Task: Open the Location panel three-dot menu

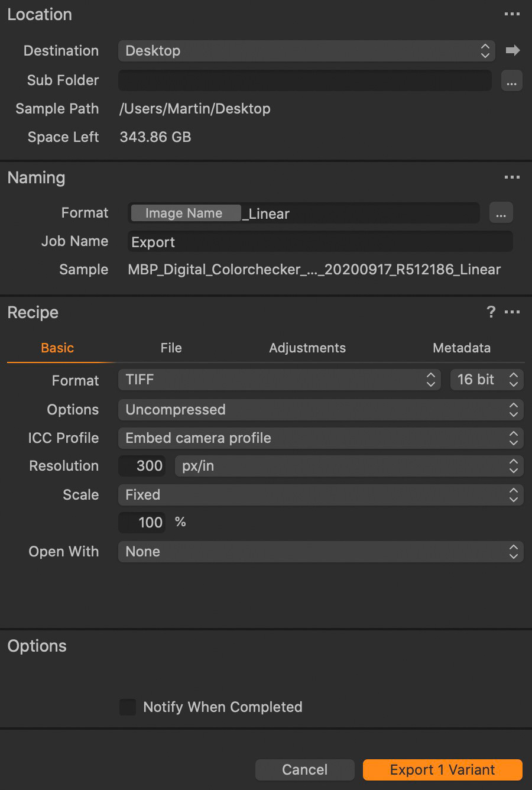Action: [512, 14]
